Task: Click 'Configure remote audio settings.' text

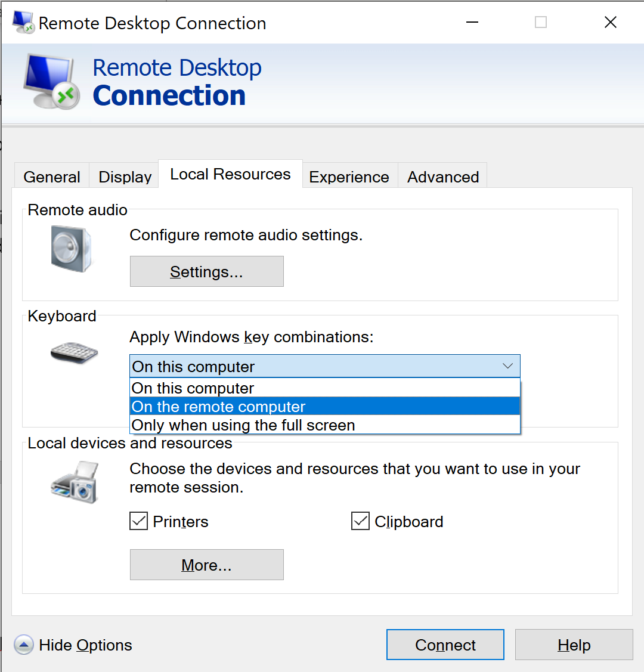Action: (x=246, y=235)
